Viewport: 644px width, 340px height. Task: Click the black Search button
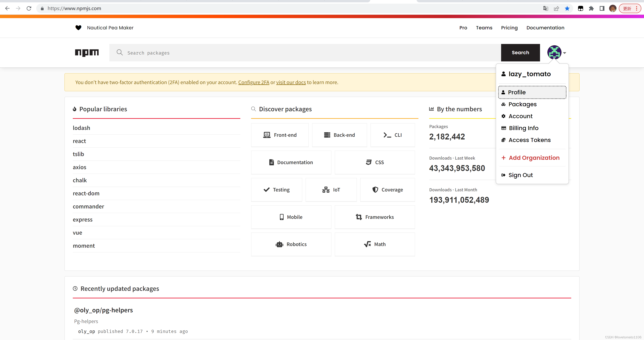[x=520, y=53]
